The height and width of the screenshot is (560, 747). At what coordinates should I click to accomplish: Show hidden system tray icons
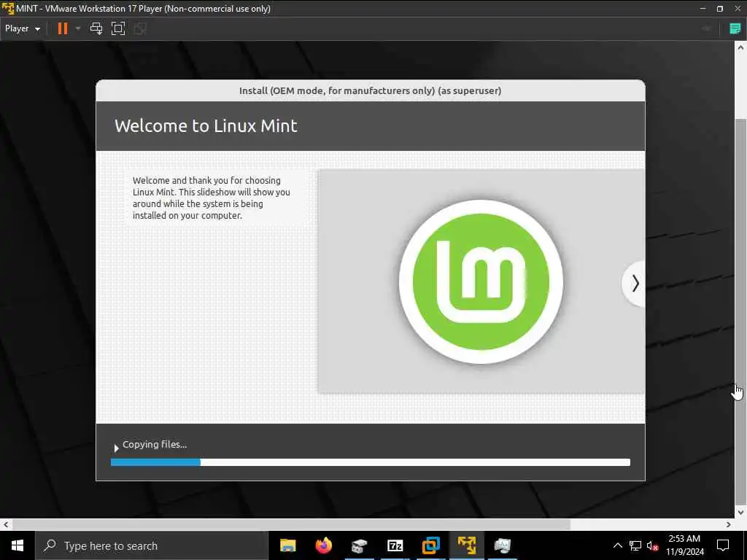coord(617,545)
